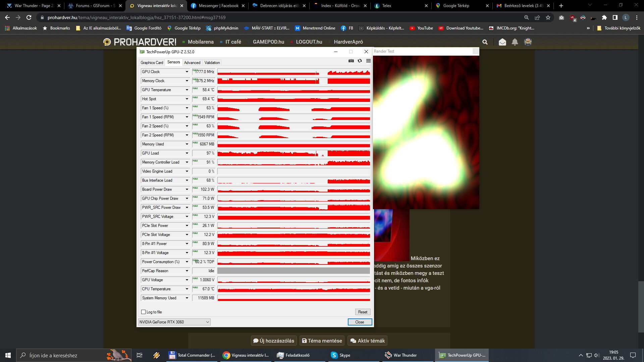The height and width of the screenshot is (362, 644).
Task: Click the GPU-Z refresh sensors icon
Action: 360,61
